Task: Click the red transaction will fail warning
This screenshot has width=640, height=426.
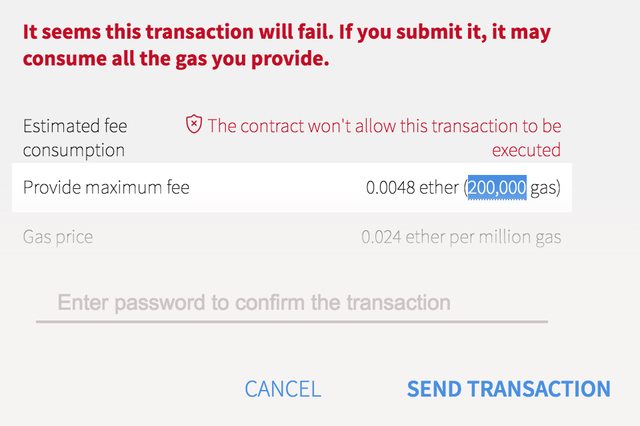Action: 287,45
